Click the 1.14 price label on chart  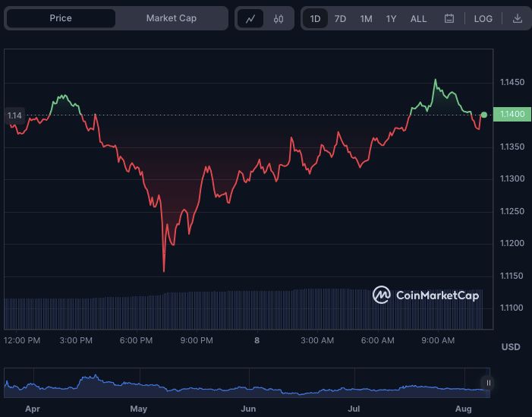(14, 115)
